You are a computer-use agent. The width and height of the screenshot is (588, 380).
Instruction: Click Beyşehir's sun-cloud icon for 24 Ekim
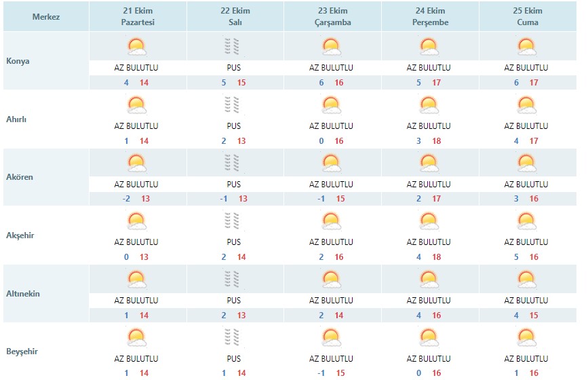429,337
